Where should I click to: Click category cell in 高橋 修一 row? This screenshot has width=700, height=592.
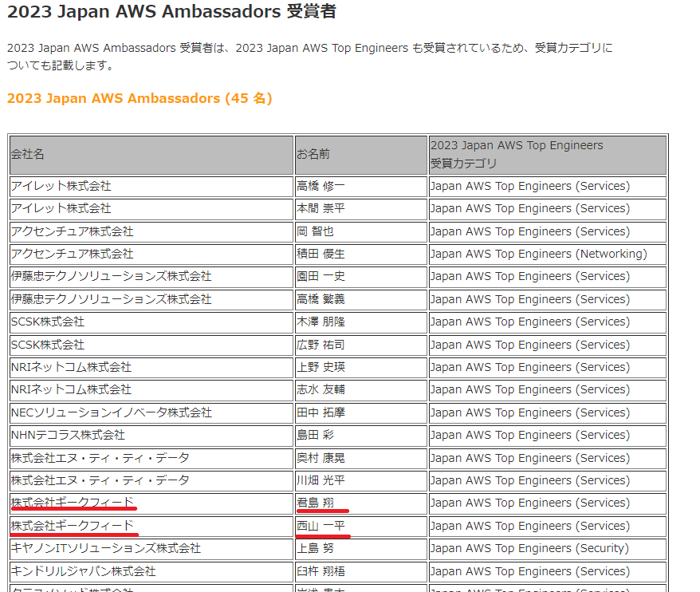pos(548,187)
